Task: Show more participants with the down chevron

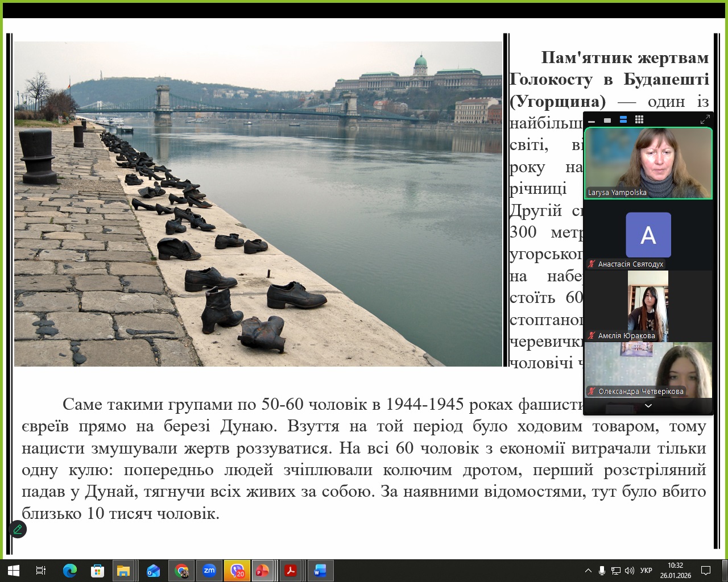Action: click(648, 406)
